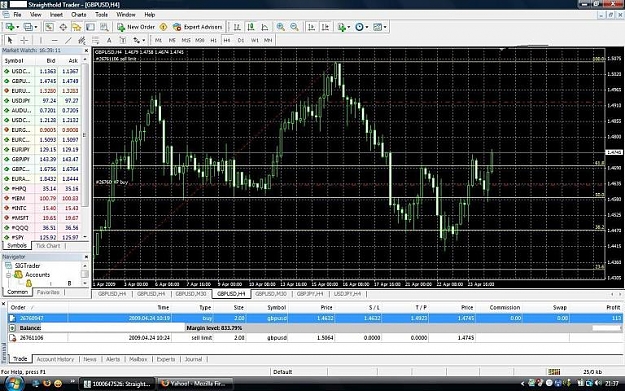
Task: Switch to the D1 timeframe
Action: click(x=240, y=40)
